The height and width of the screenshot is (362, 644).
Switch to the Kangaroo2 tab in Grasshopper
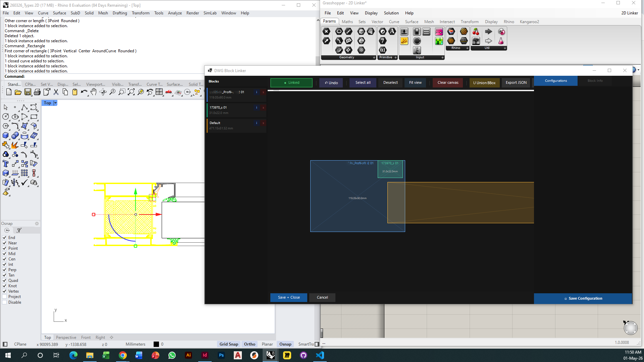529,22
